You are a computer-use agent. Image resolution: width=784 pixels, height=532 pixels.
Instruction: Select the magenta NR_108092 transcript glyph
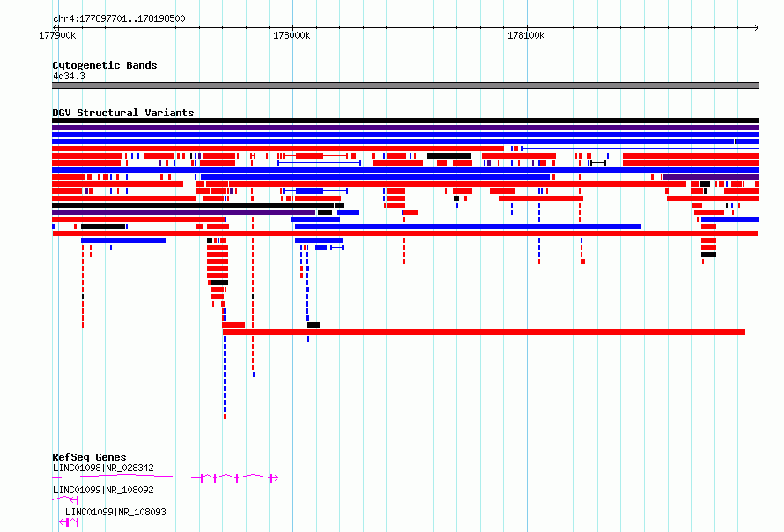coord(65,499)
